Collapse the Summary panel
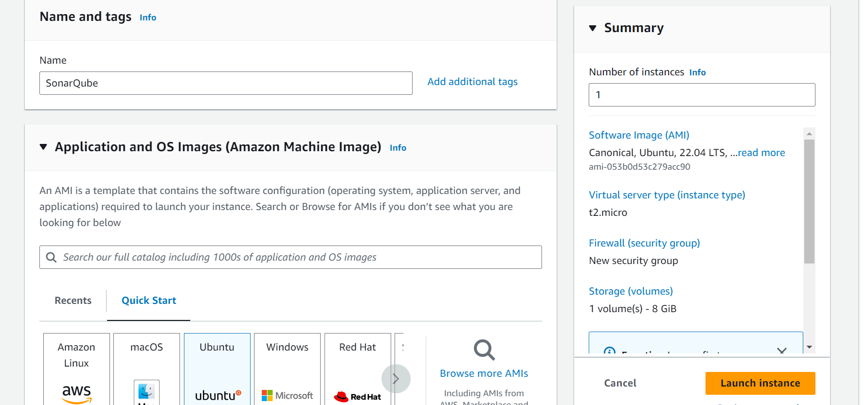The height and width of the screenshot is (405, 868). point(593,28)
